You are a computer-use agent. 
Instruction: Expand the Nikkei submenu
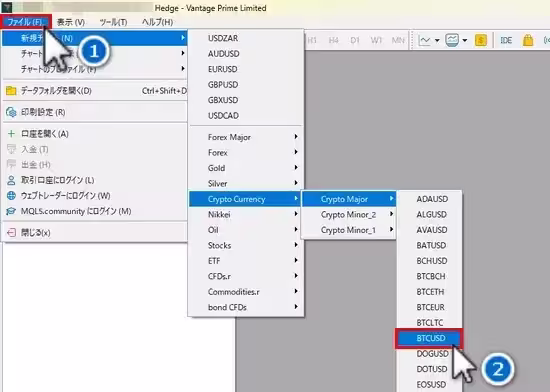pyautogui.click(x=246, y=214)
